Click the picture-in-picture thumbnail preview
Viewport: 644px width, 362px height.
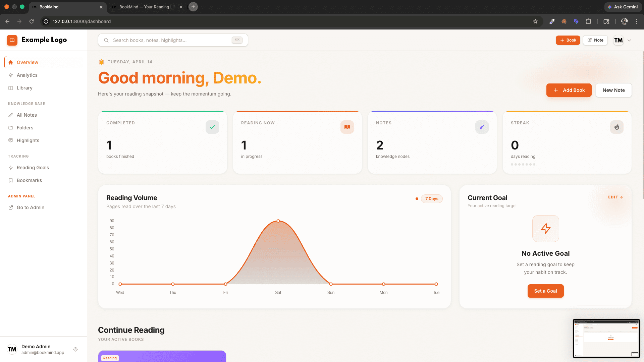[606, 339]
